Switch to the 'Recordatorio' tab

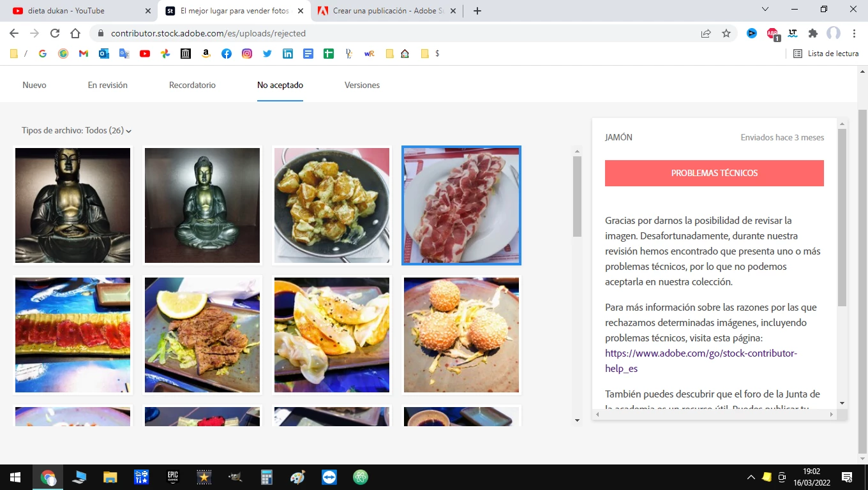point(192,85)
